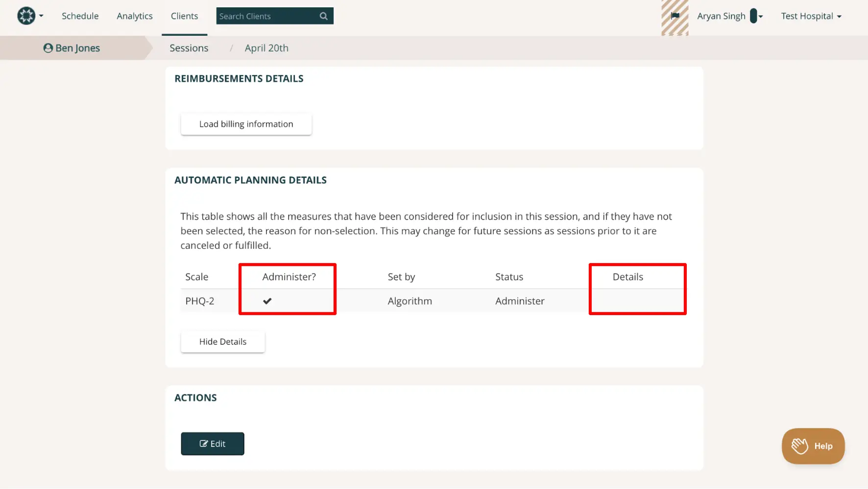868x489 pixels.
Task: Select the Clients tab
Action: 184,16
